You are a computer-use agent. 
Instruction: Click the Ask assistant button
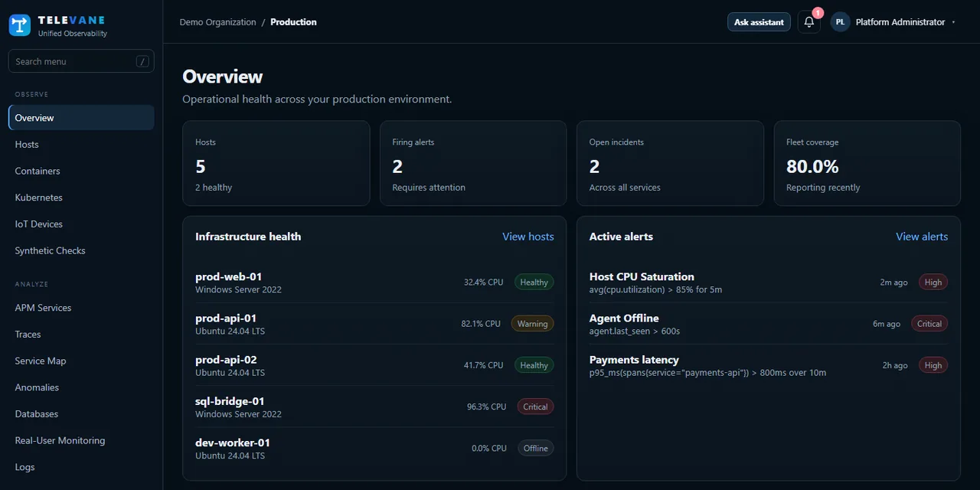coord(759,22)
